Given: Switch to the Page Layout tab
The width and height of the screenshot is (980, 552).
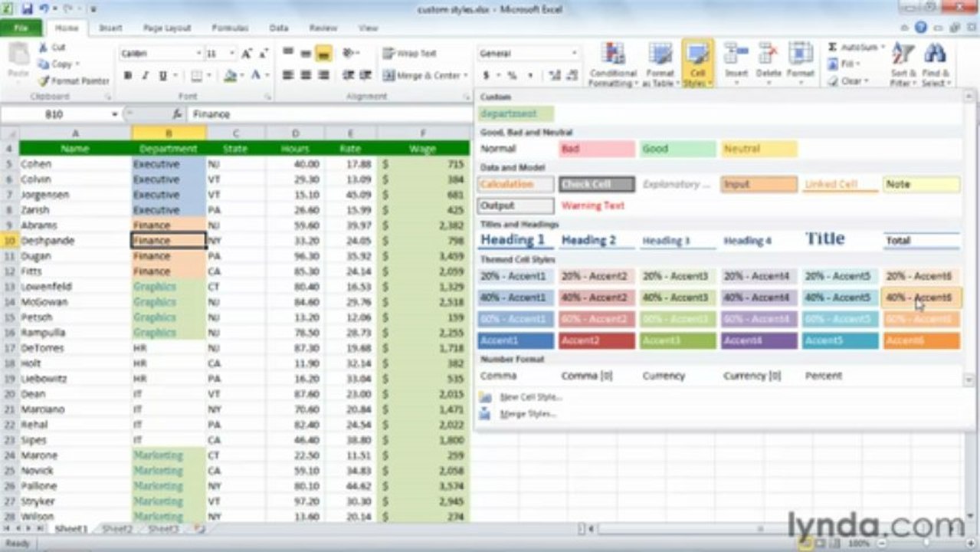Looking at the screenshot, I should click(x=167, y=28).
